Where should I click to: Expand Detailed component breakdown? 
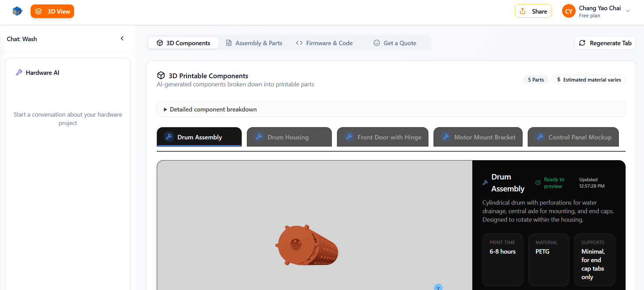click(x=210, y=109)
